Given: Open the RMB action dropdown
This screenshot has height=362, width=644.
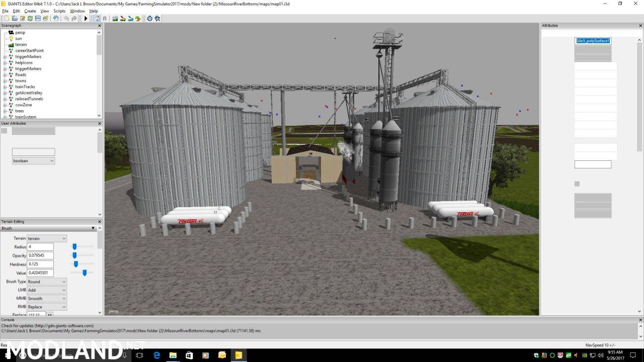Looking at the screenshot, I should (x=46, y=307).
